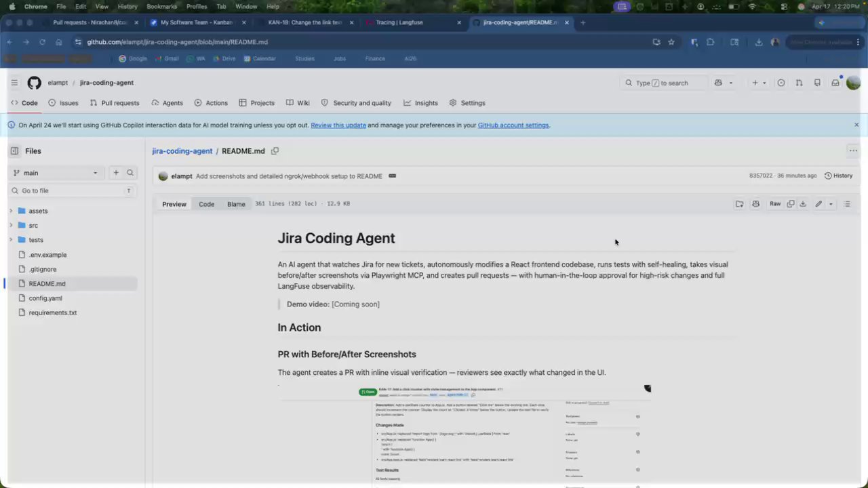Open your repositories from the header icon
This screenshot has height=488, width=868.
click(817, 83)
